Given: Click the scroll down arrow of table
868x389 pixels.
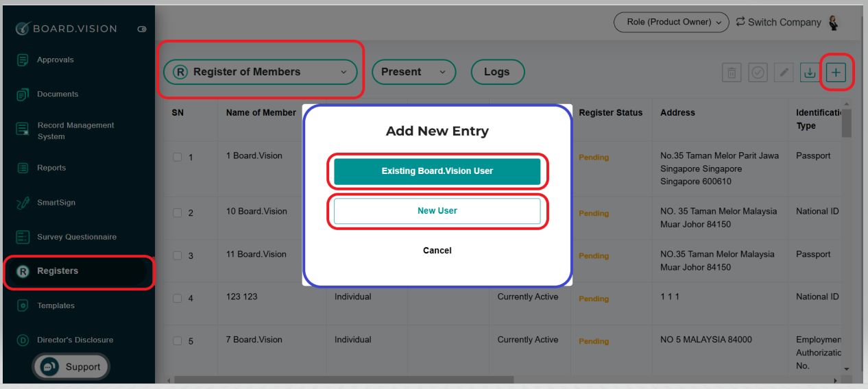Looking at the screenshot, I should tap(847, 368).
